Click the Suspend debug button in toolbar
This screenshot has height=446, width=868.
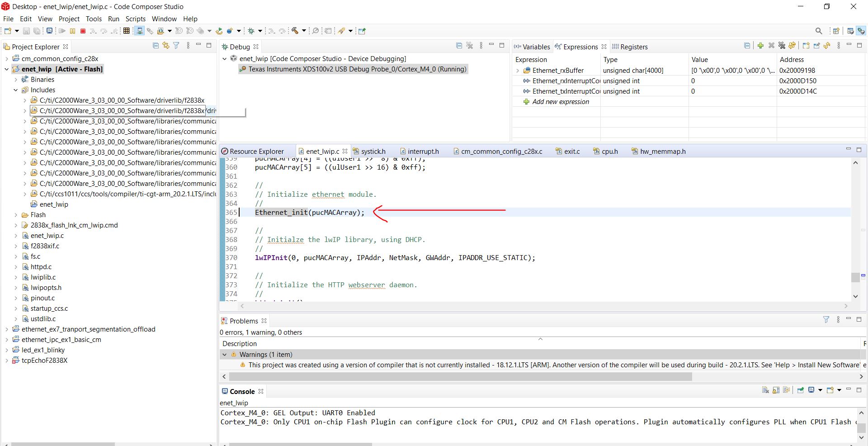click(72, 31)
